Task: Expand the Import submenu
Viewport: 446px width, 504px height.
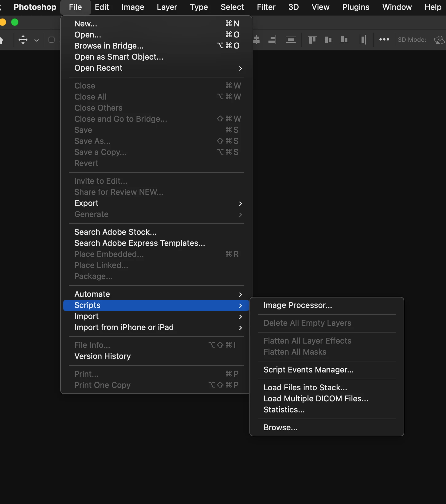Action: [x=156, y=316]
